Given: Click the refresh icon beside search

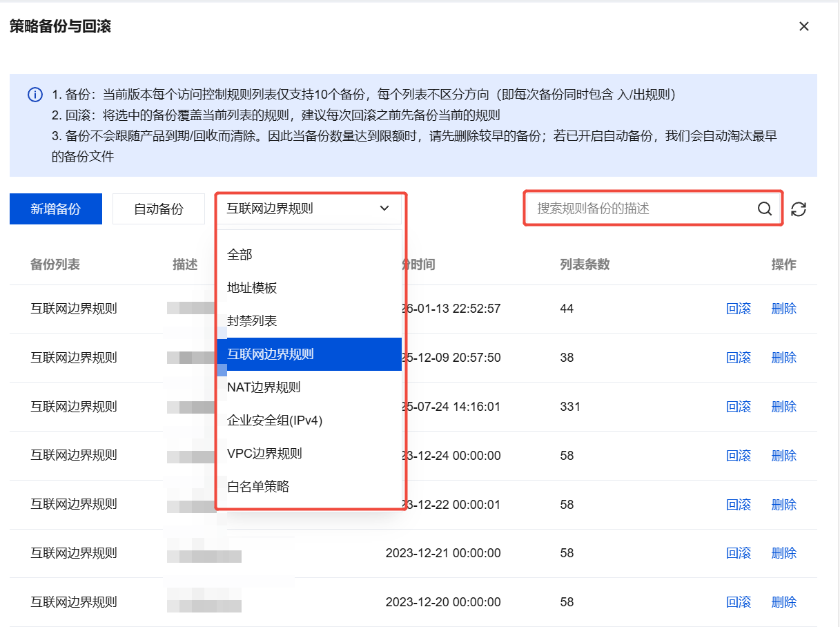Looking at the screenshot, I should 799,209.
